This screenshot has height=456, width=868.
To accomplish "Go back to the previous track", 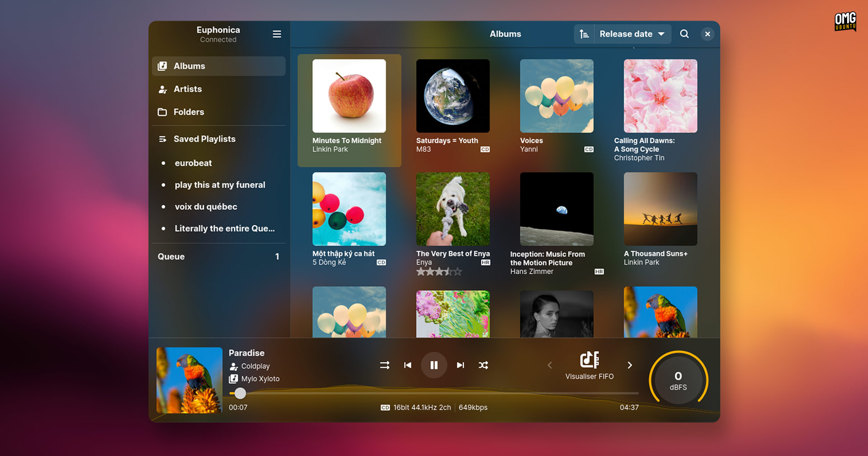I will click(x=407, y=365).
